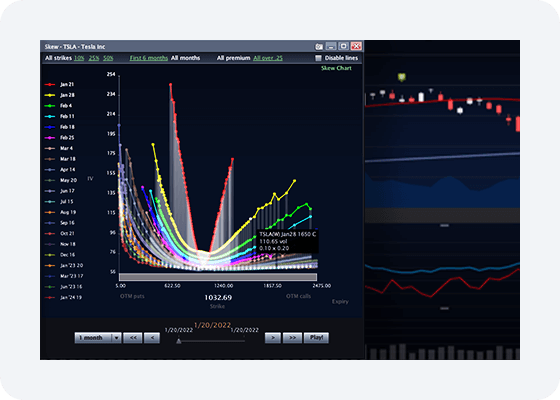Image resolution: width=560 pixels, height=400 pixels.
Task: Open the Skew Chart link
Action: point(336,68)
